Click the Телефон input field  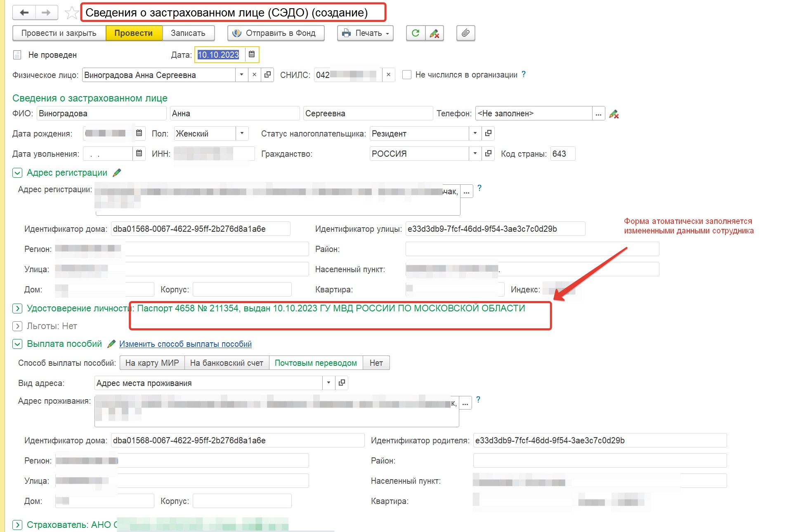pyautogui.click(x=533, y=113)
